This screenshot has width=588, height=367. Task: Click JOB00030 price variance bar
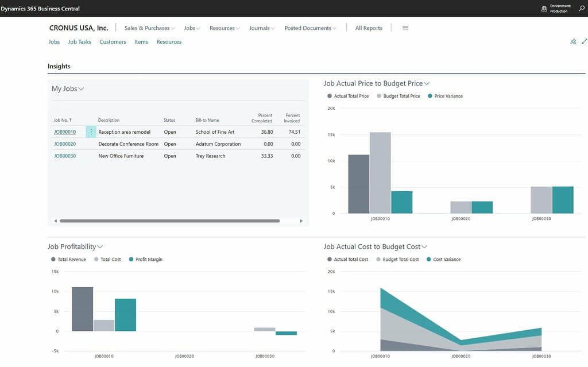(563, 200)
